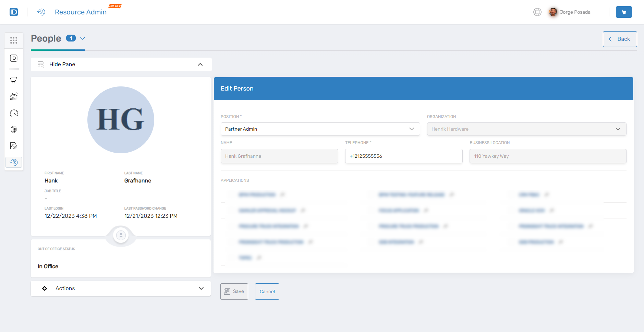Click the analytics chart icon in sidebar

(14, 96)
